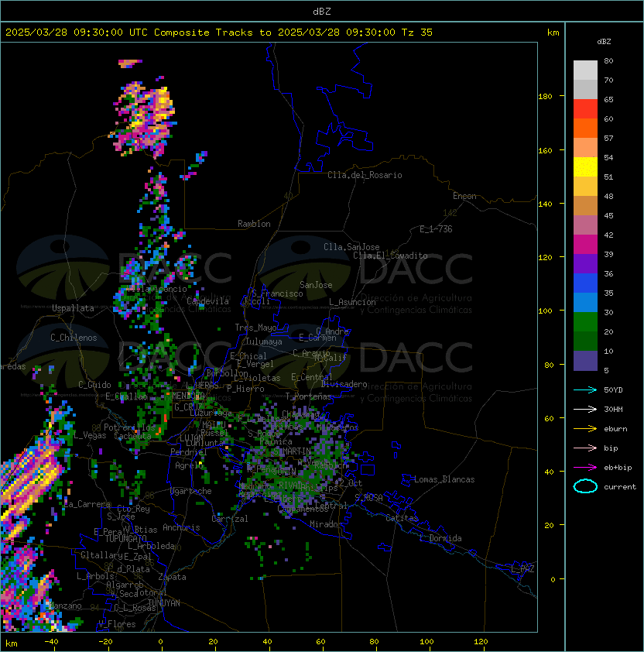The height and width of the screenshot is (652, 644).
Task: Click the 'SanJose' map label
Action: coord(316,285)
